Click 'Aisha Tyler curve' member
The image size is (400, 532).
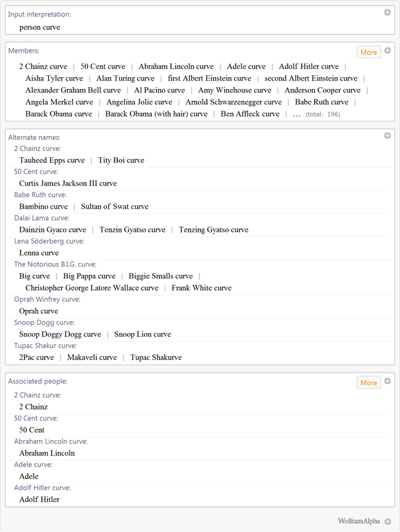click(54, 78)
